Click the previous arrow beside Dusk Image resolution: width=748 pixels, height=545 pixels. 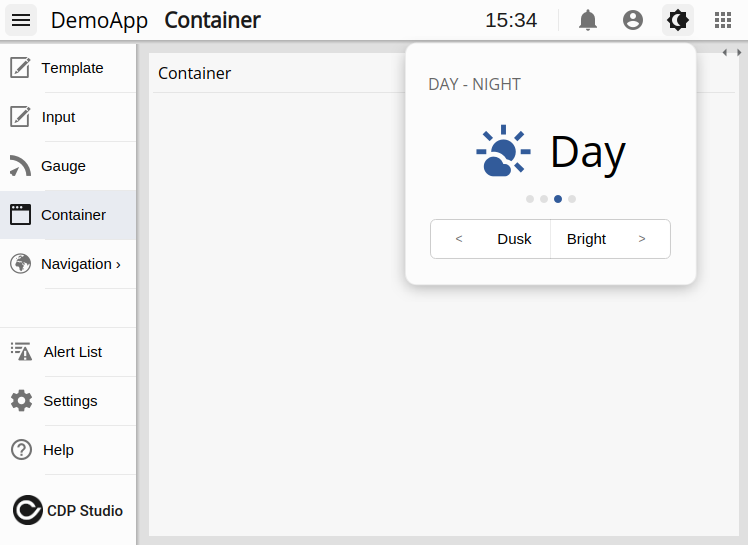pyautogui.click(x=459, y=239)
